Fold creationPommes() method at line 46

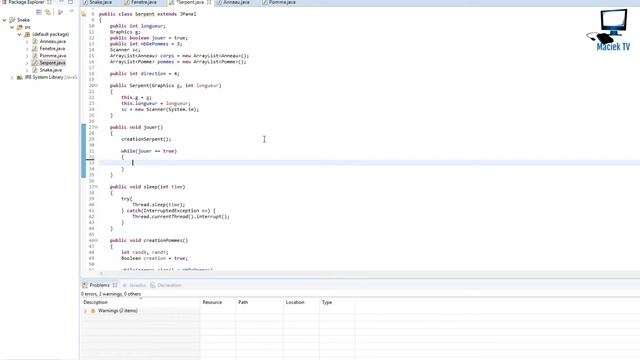pyautogui.click(x=97, y=240)
